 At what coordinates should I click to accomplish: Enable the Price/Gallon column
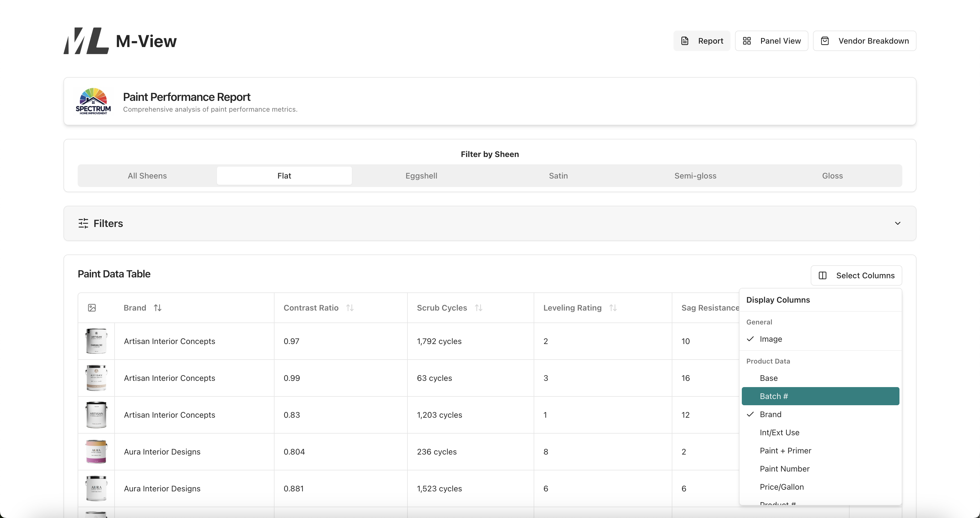tap(820, 487)
